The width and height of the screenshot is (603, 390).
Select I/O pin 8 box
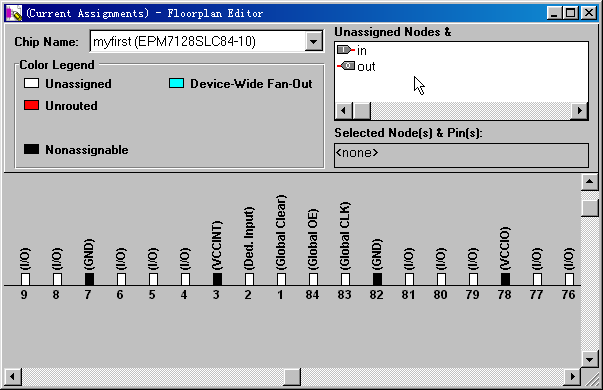pyautogui.click(x=57, y=279)
